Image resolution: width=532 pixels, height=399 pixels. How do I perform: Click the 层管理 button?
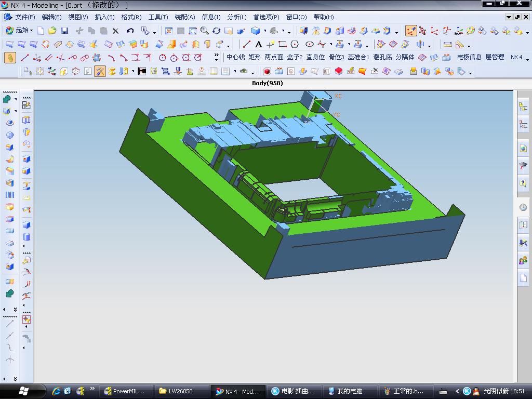point(495,57)
